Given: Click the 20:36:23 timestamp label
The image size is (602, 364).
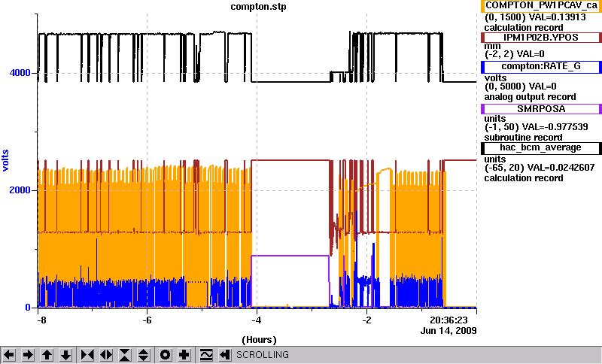Looking at the screenshot, I should pos(448,320).
